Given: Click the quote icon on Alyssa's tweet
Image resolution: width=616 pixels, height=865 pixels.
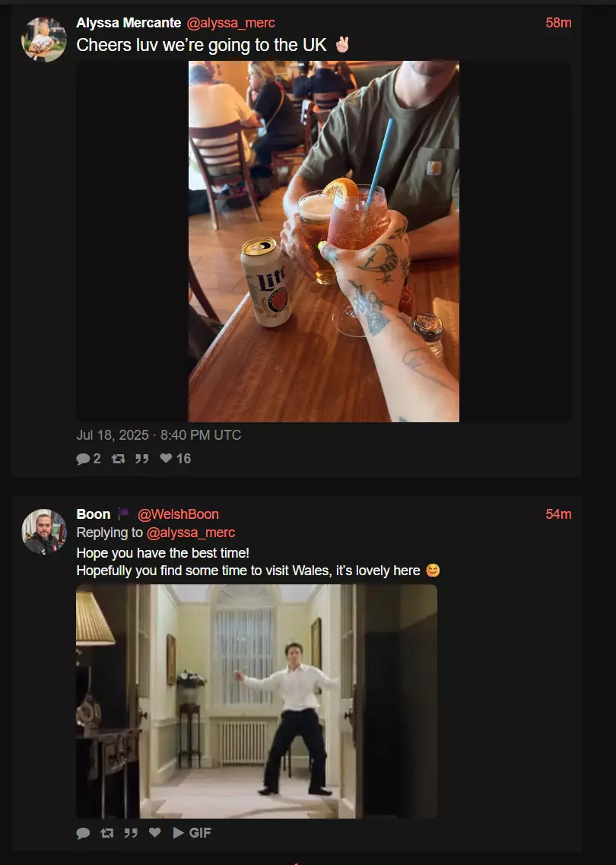Looking at the screenshot, I should (141, 459).
